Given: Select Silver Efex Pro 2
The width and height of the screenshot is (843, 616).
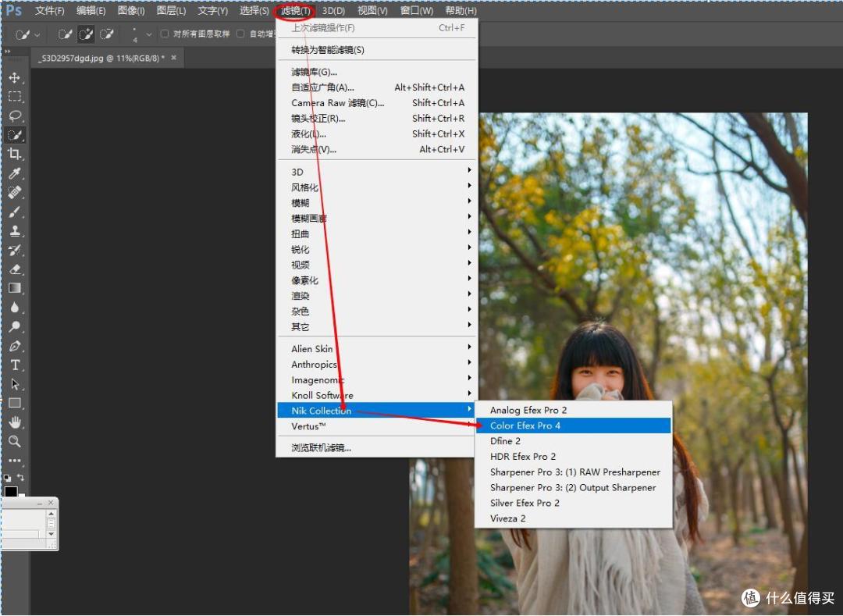Looking at the screenshot, I should pos(574,503).
